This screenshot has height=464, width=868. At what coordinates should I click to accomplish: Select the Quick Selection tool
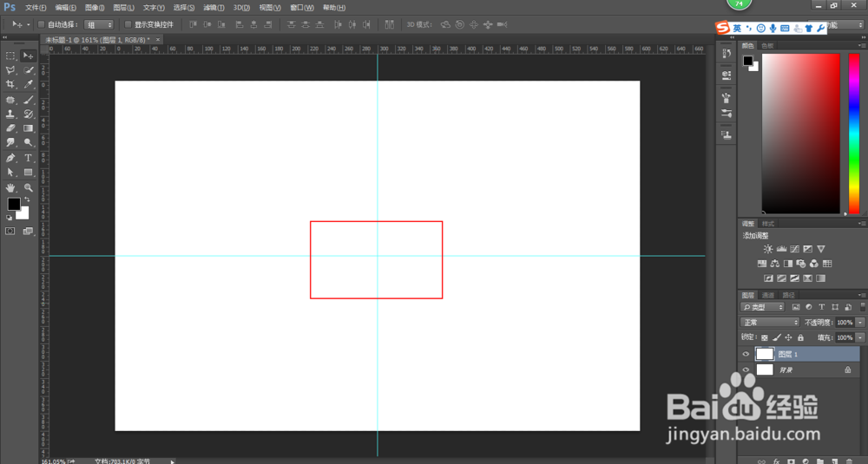coord(29,70)
